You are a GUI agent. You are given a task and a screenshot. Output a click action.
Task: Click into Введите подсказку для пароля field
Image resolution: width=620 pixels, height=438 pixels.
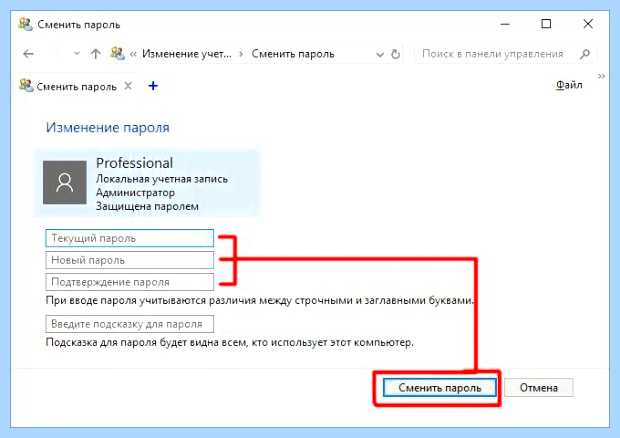[x=130, y=324]
